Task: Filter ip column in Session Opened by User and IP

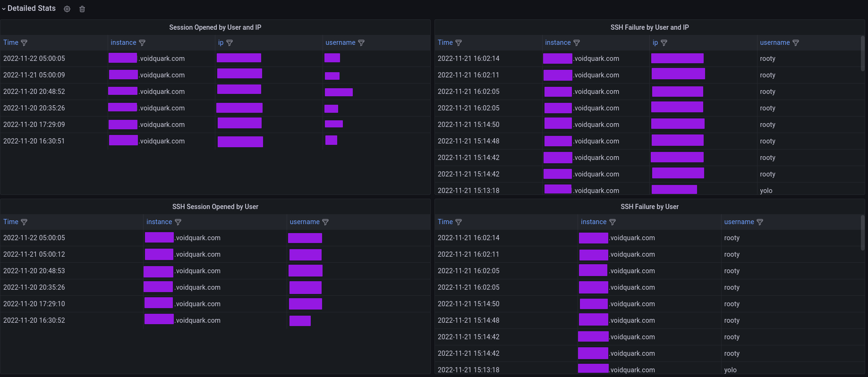Action: (230, 43)
